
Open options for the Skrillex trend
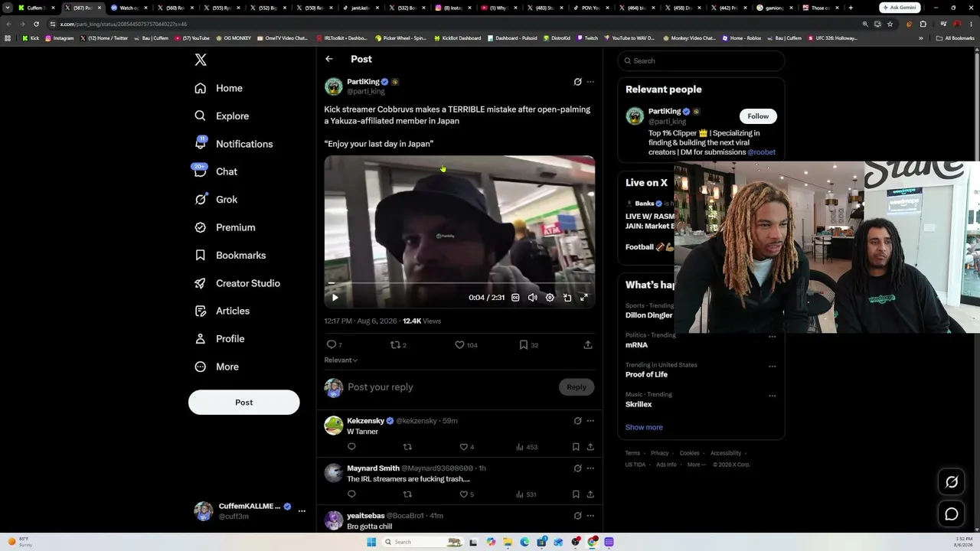[x=772, y=396]
